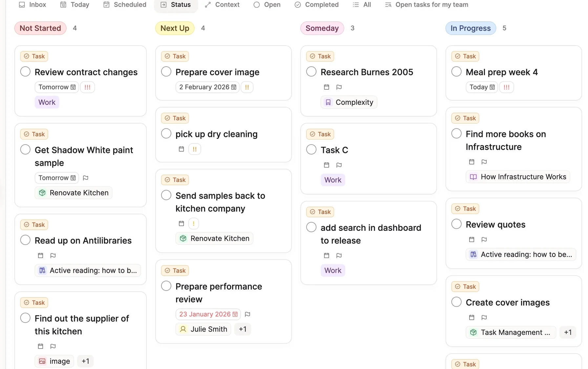Open 'How Infrastructure Works' book link

(x=518, y=177)
